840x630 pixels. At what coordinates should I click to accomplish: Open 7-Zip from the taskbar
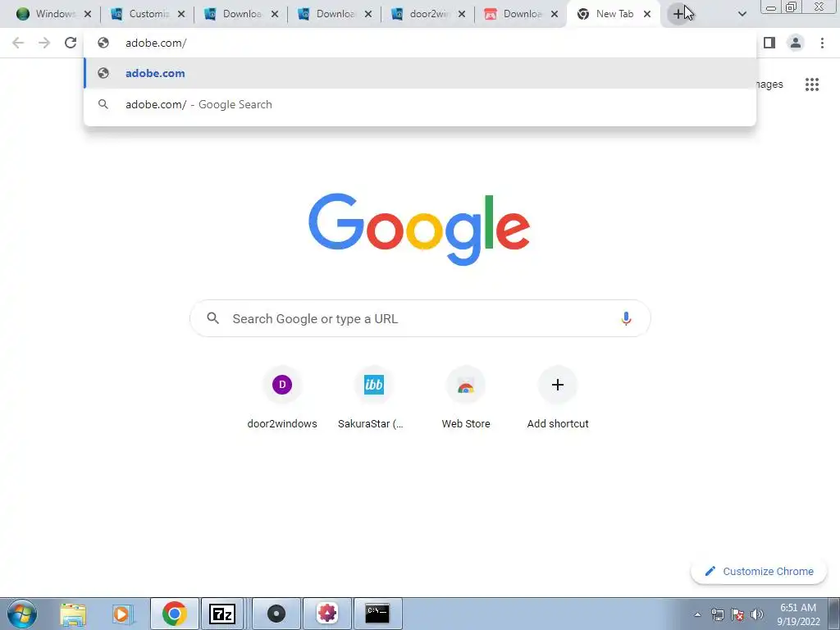point(221,614)
